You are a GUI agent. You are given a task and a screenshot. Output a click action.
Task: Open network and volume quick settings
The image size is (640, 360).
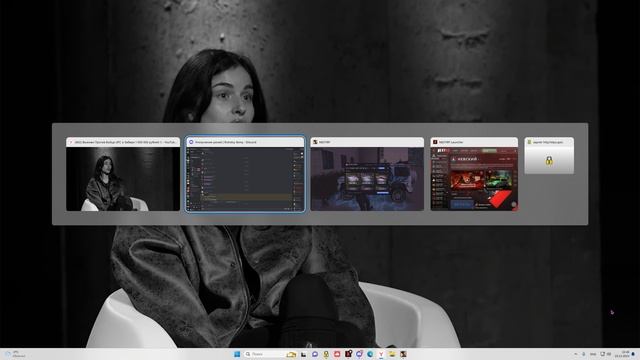pos(606,354)
